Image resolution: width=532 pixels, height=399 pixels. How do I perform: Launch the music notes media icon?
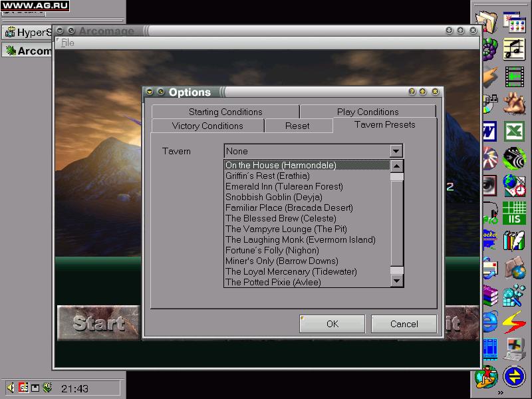(514, 49)
